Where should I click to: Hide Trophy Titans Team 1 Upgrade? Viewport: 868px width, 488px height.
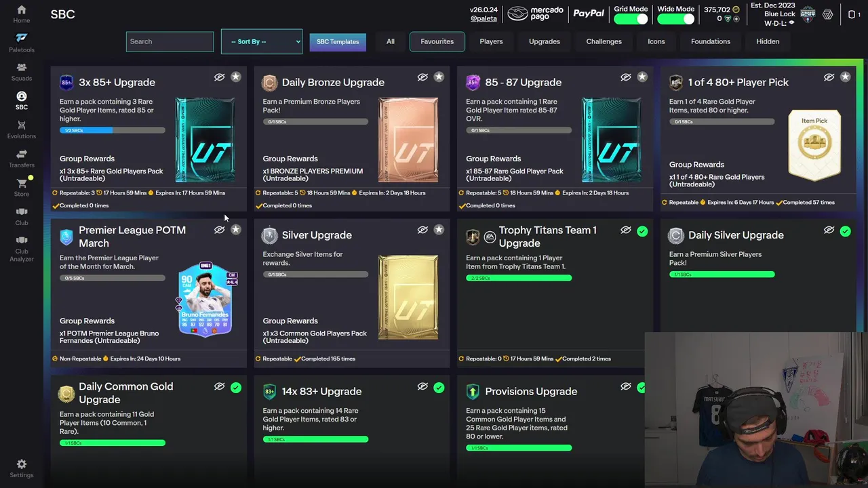[x=626, y=230]
